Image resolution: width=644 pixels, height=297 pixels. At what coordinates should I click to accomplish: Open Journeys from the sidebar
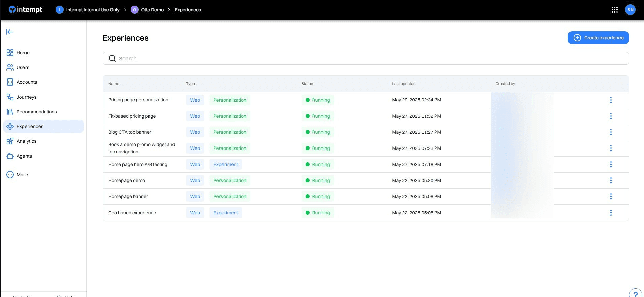coord(27,97)
